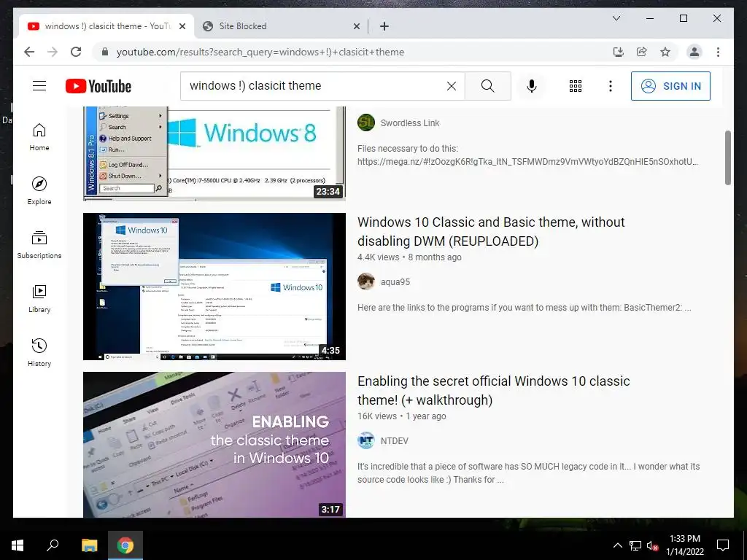Open the taskbar clock and date
This screenshot has width=747, height=560.
coord(684,545)
